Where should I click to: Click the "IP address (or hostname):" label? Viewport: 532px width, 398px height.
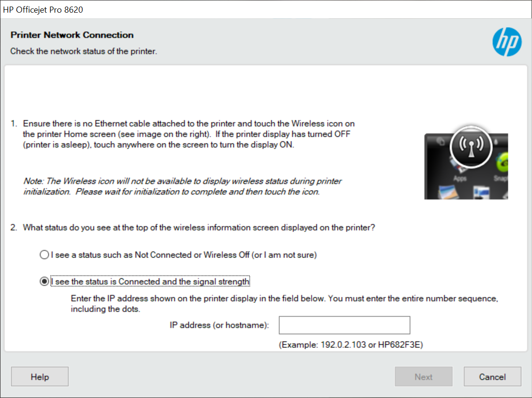[219, 325]
